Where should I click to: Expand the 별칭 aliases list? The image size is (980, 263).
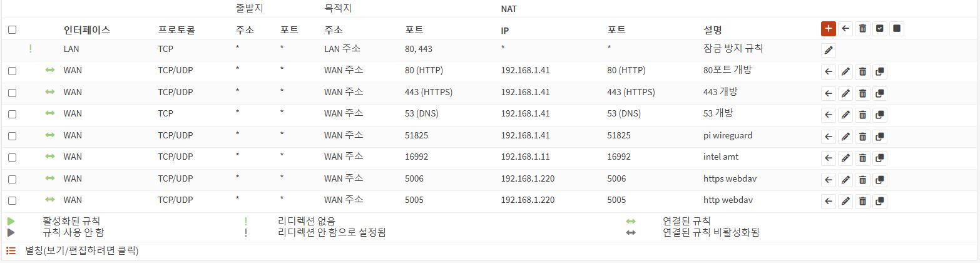coord(11,250)
